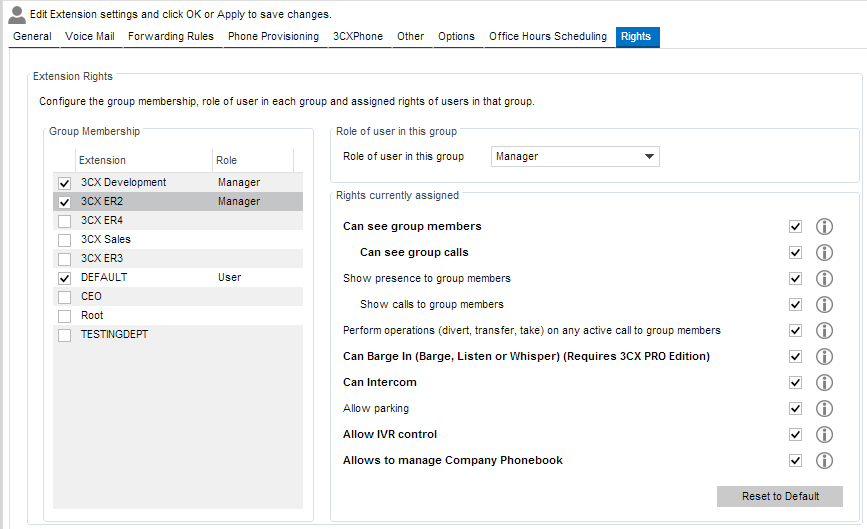The width and height of the screenshot is (867, 529).
Task: Click Reset to Default button
Action: (780, 496)
